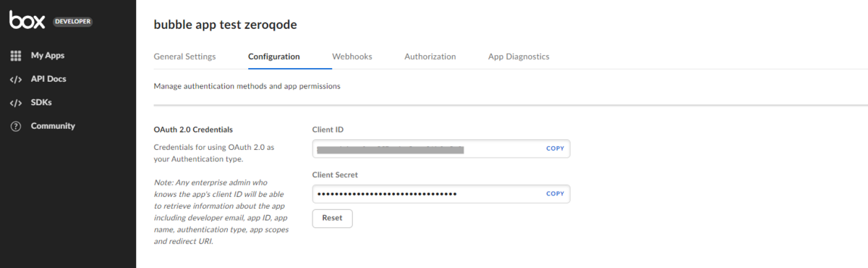Image resolution: width=868 pixels, height=268 pixels.
Task: Click the SDKs code brackets icon
Action: pos(16,102)
